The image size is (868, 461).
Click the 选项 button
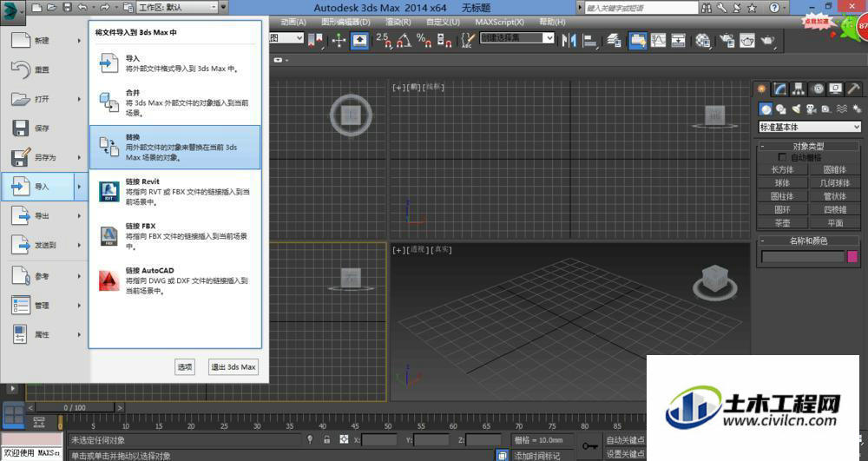click(x=185, y=367)
